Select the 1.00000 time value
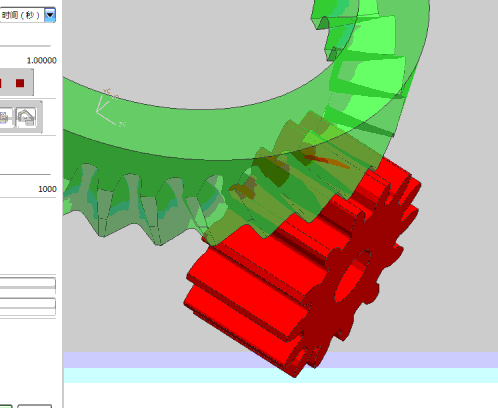Viewport: 498px width, 408px height. (x=42, y=60)
